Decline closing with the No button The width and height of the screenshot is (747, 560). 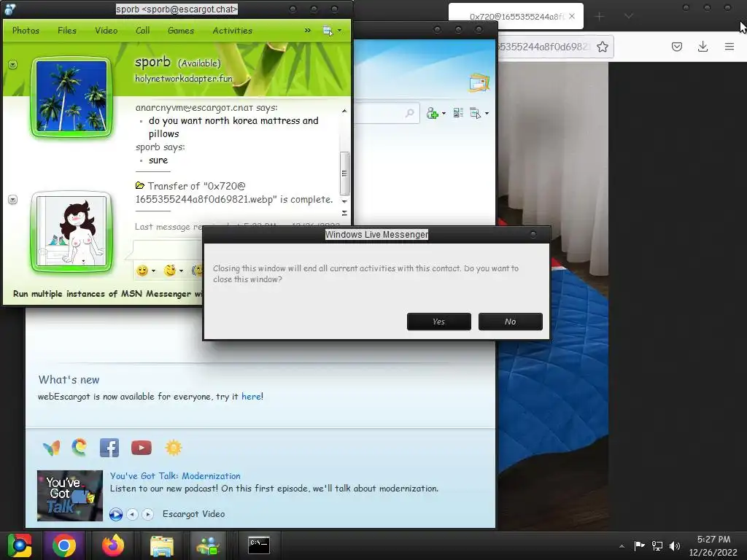[510, 322]
